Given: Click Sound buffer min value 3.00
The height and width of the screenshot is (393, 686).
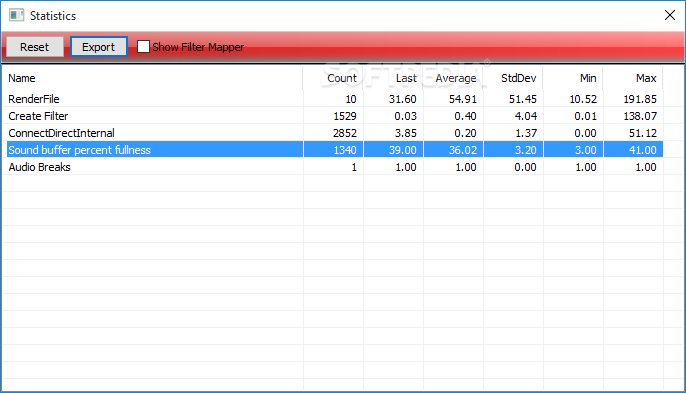Looking at the screenshot, I should coord(585,150).
